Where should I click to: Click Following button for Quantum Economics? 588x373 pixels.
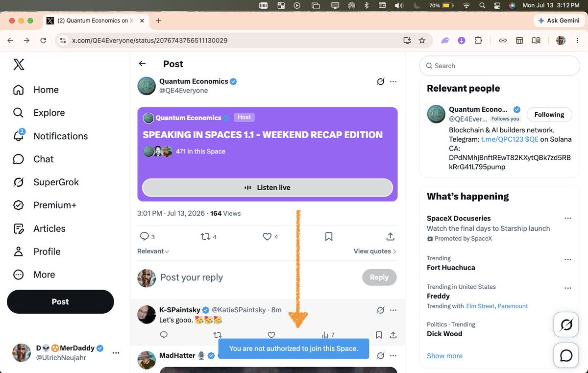(549, 115)
